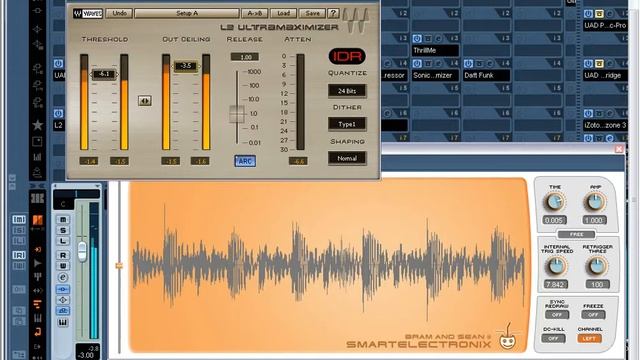
Task: Click the EQ bypass diamond button on channel
Action: pyautogui.click(x=62, y=300)
